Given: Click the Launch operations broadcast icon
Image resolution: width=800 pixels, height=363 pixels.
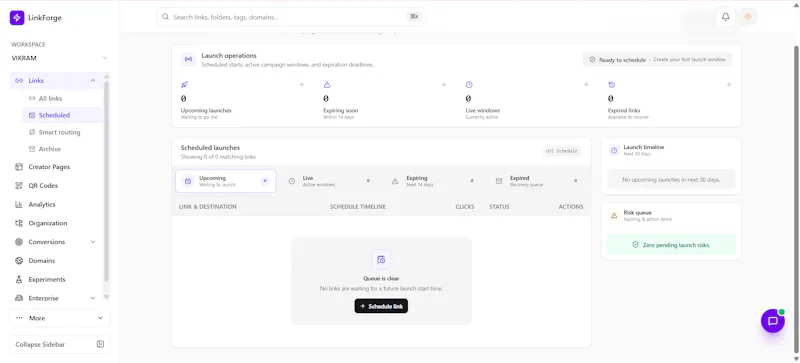Looking at the screenshot, I should [188, 59].
